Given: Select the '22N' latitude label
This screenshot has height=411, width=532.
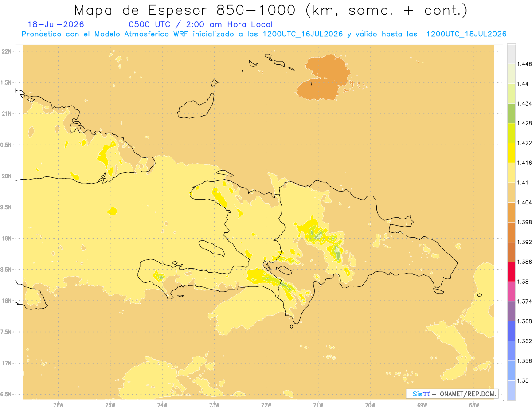Looking at the screenshot, I should [8, 51].
